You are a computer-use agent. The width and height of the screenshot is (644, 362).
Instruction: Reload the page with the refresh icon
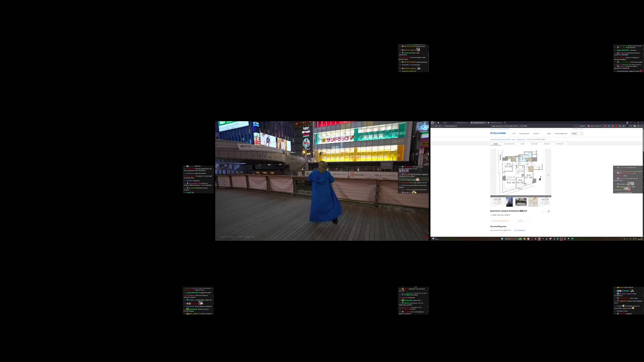pyautogui.click(x=440, y=126)
